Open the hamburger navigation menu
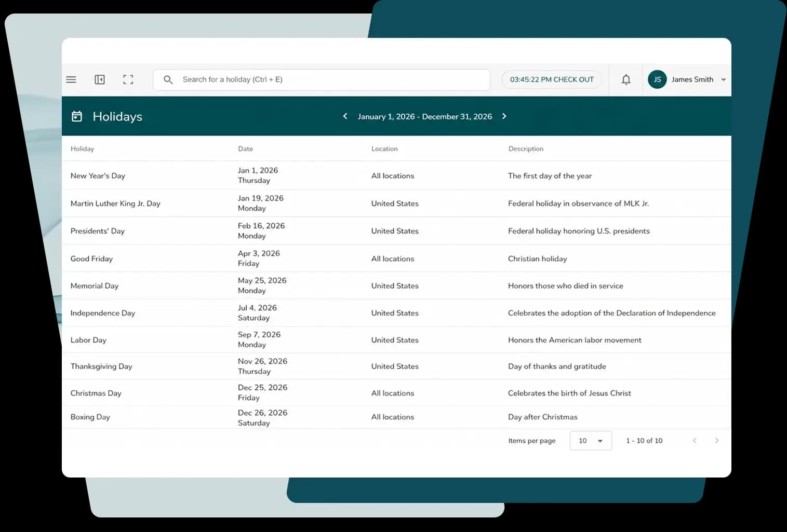Screen dimensions: 787x532 (x=71, y=79)
